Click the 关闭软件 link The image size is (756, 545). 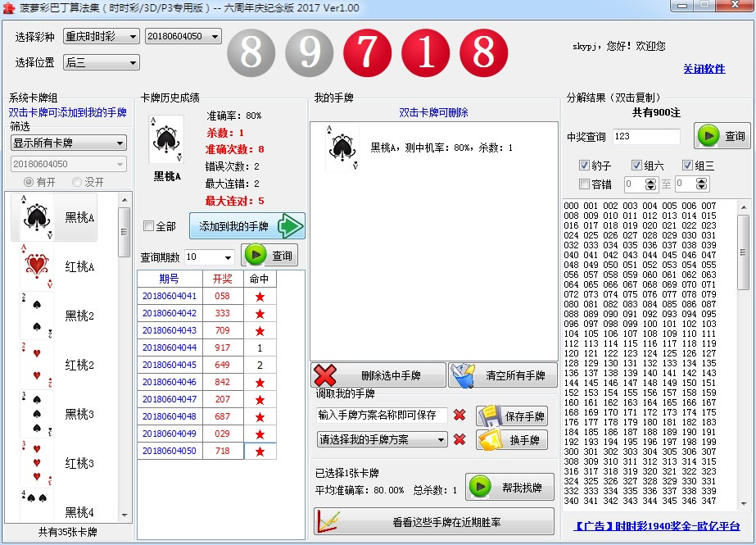click(x=704, y=69)
